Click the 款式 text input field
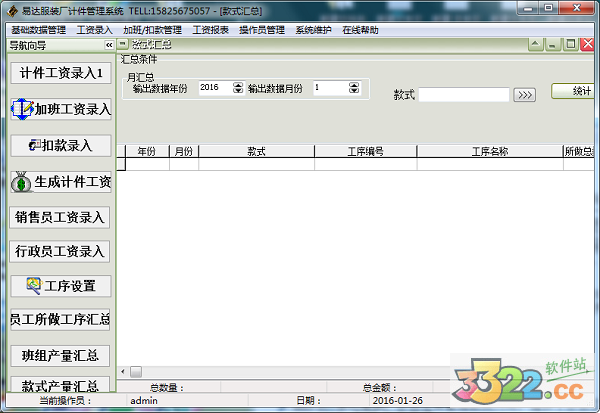 click(464, 95)
